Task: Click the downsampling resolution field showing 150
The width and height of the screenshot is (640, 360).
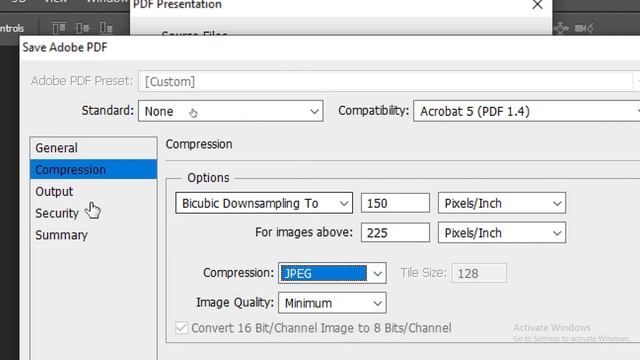Action: click(x=395, y=203)
